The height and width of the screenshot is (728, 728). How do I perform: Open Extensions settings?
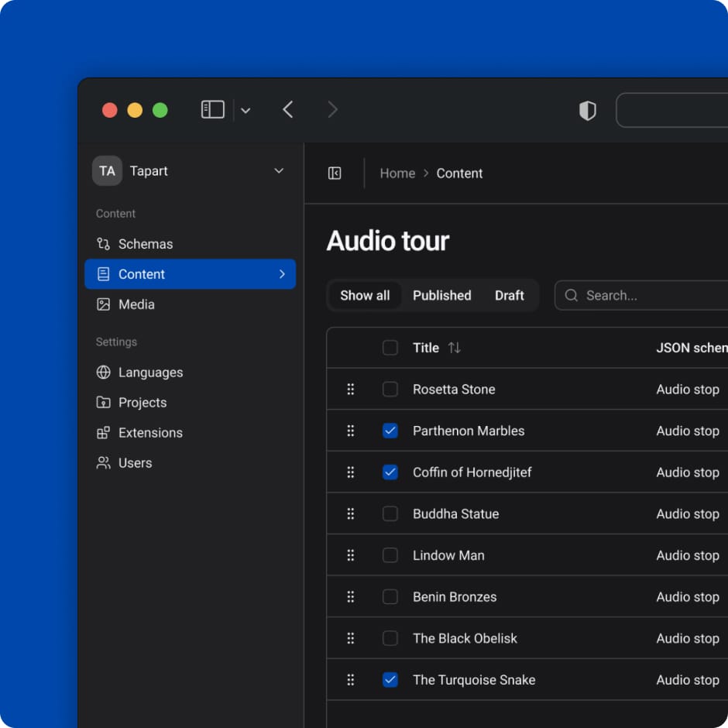click(x=190, y=433)
